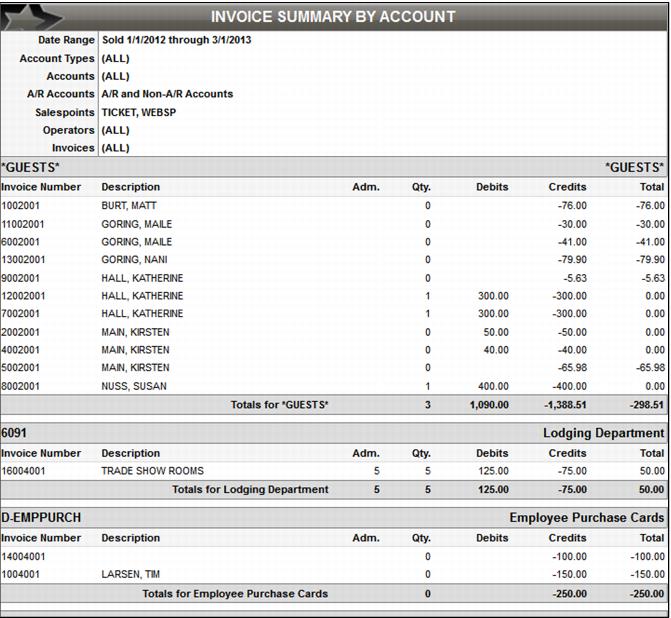671x618 pixels.
Task: Click invoice number 11002001
Action: coord(23,224)
